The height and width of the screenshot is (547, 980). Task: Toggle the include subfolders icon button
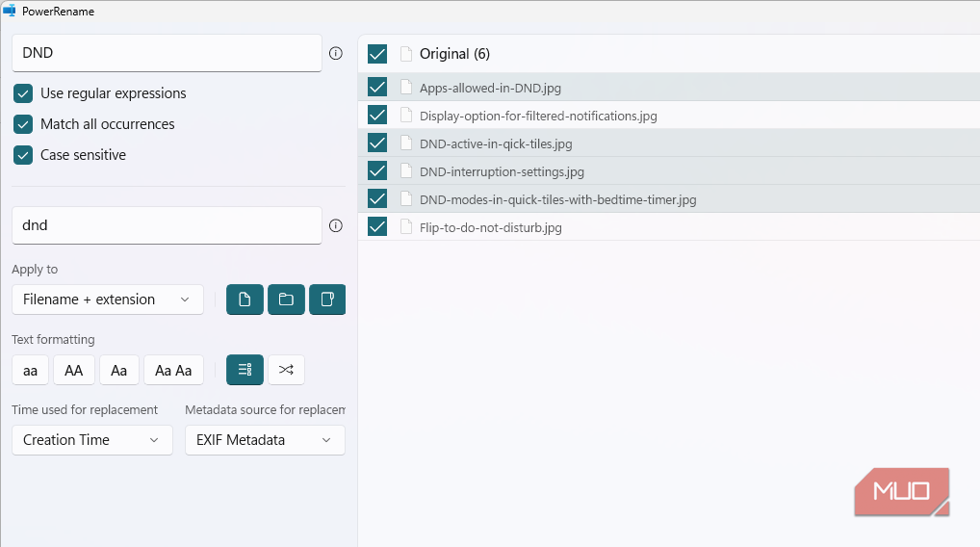(x=327, y=300)
